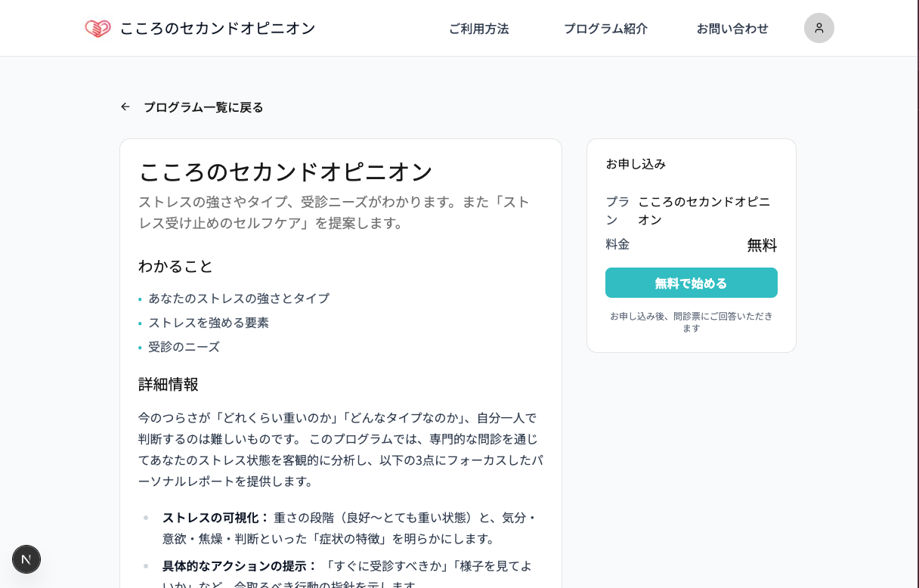Select お問い合わせ in the top navigation

point(732,29)
